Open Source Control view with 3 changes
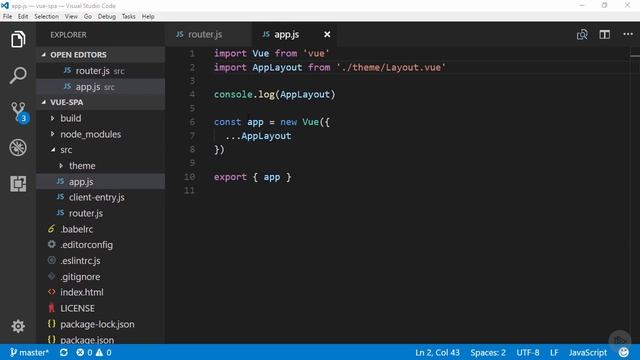640x360 pixels. (x=19, y=112)
